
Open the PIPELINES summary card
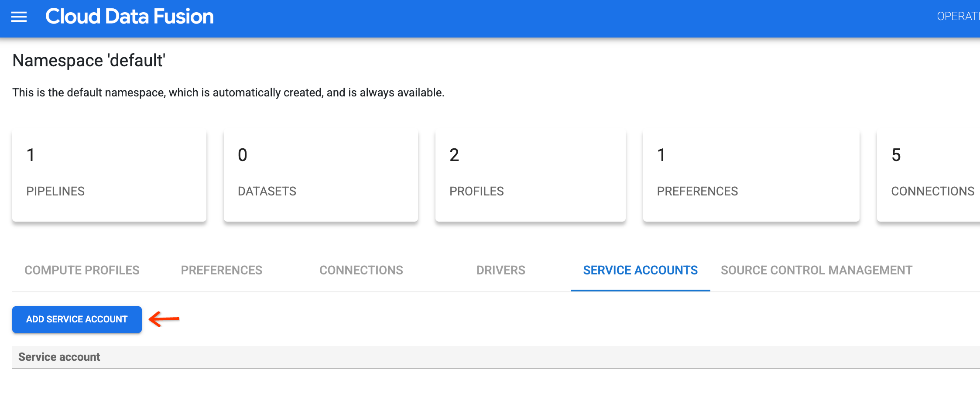click(109, 175)
